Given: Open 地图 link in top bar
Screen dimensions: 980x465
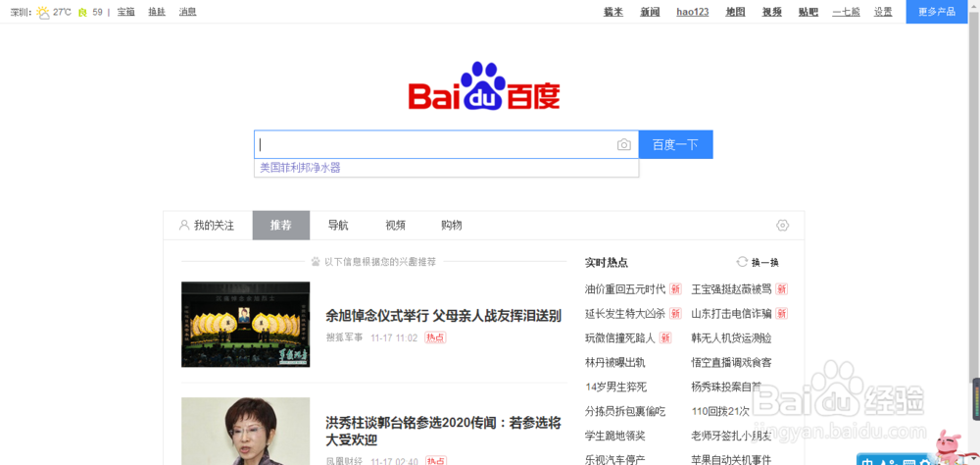Looking at the screenshot, I should point(736,12).
